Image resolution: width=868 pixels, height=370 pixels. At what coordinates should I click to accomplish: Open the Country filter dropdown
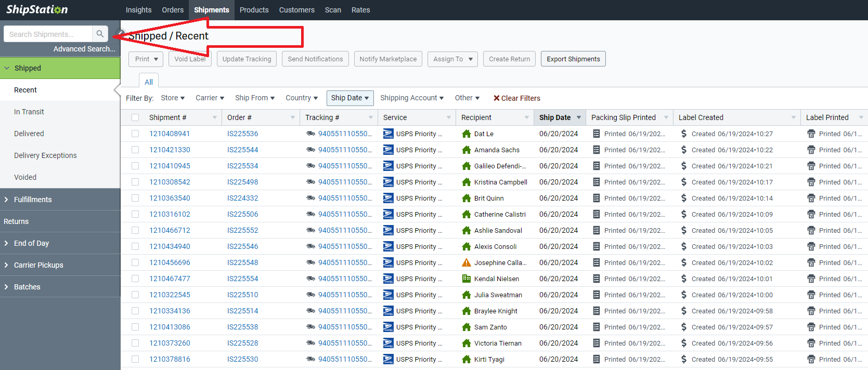click(x=302, y=98)
